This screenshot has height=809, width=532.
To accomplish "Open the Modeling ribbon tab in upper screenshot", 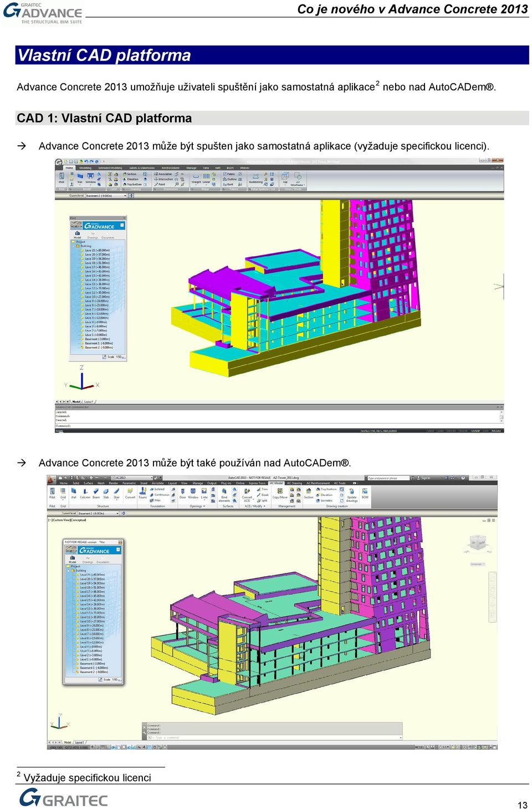I will coord(85,168).
